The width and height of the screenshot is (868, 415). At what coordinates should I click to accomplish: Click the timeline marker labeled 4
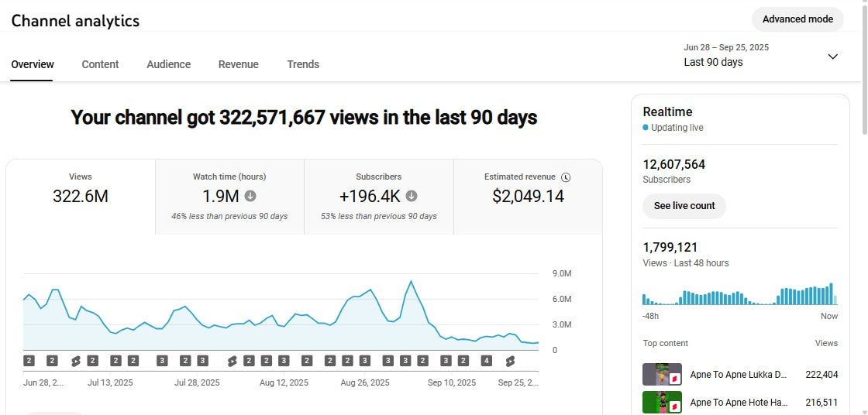pos(486,361)
